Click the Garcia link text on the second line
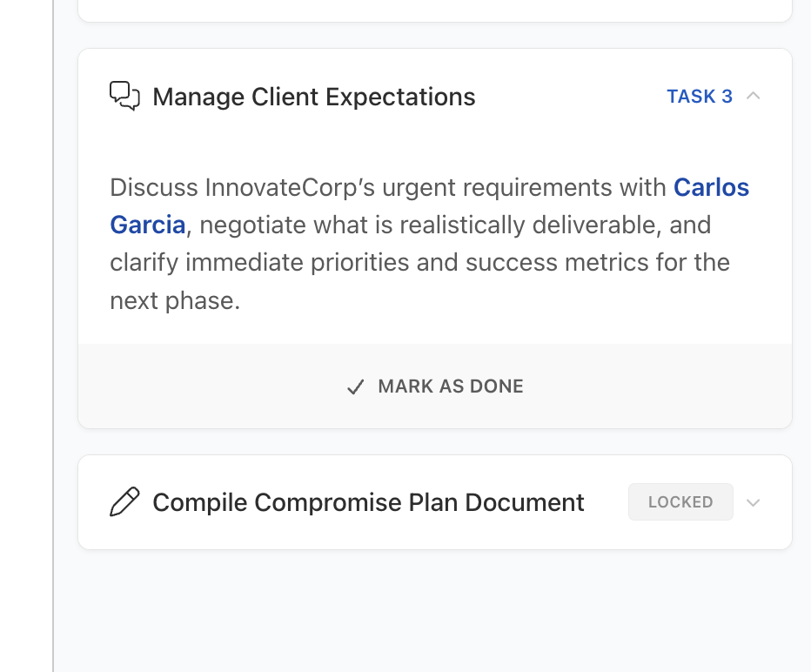 pos(147,225)
